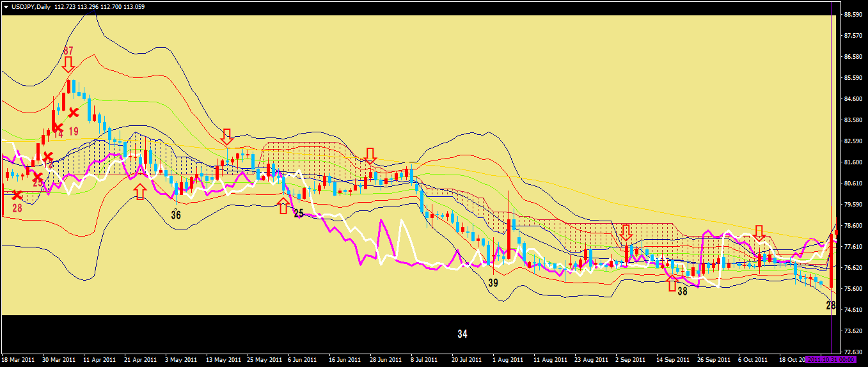Click the 25 May 2011 date label
This screenshot has width=868, height=367.
click(264, 360)
